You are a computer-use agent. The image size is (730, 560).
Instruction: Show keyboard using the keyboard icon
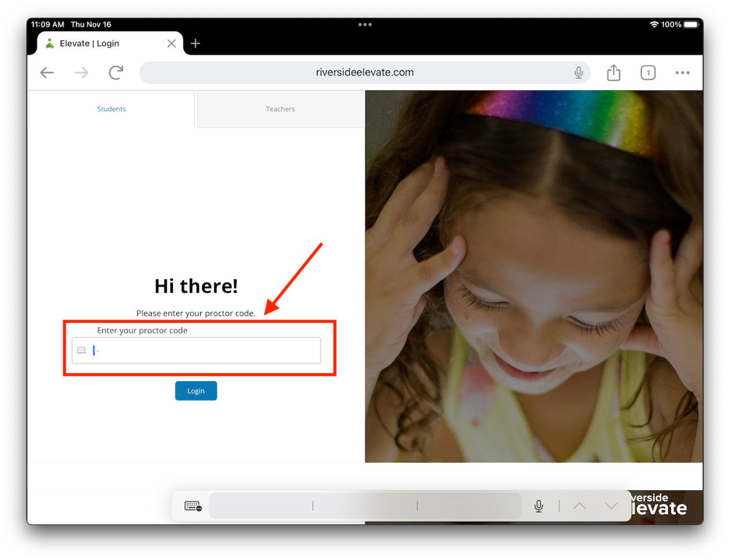click(193, 506)
